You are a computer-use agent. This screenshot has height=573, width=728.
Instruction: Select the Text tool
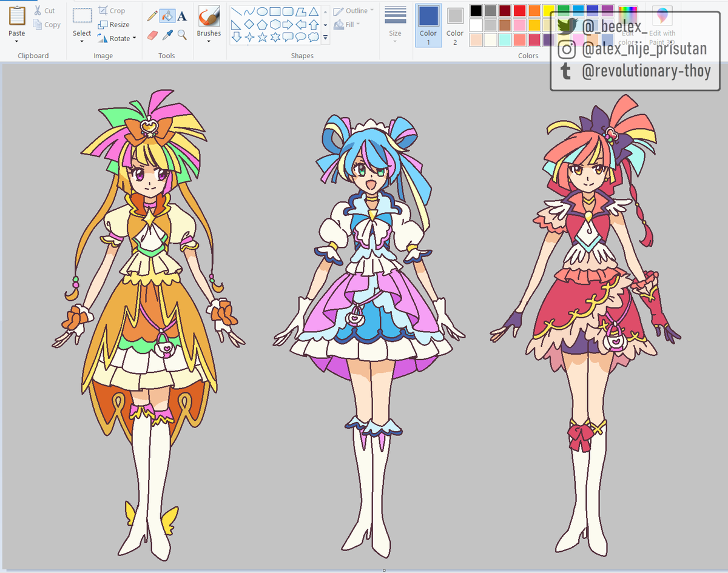point(181,16)
